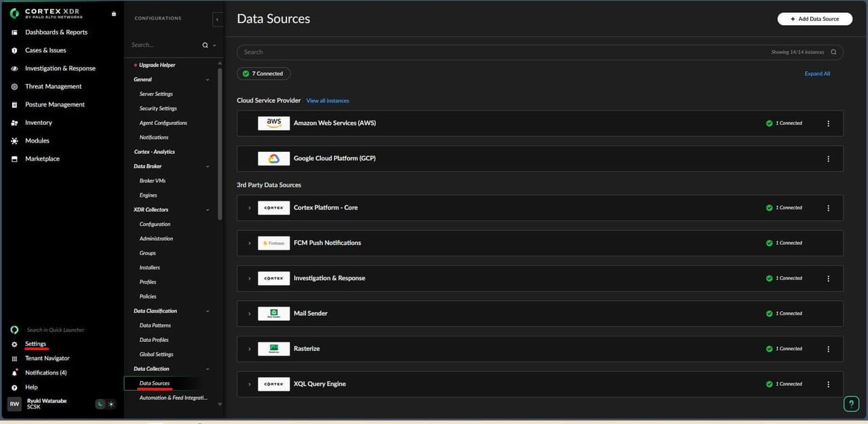The image size is (868, 424).
Task: Click the help question mark button at bottom right
Action: pyautogui.click(x=851, y=404)
